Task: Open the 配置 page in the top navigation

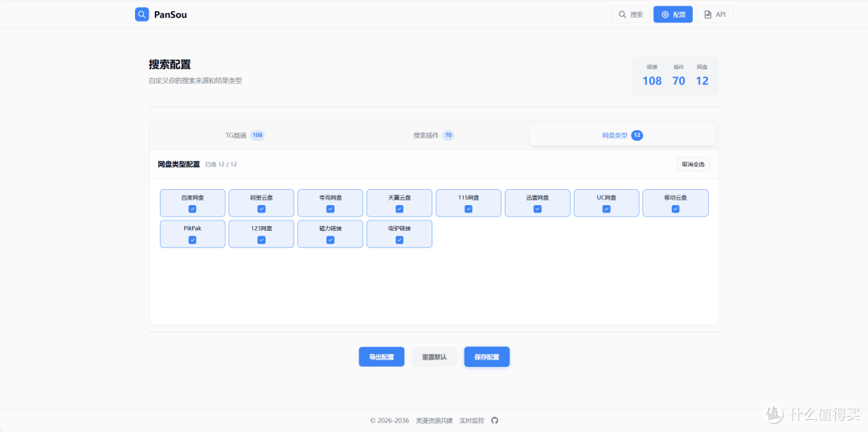Action: click(x=673, y=14)
